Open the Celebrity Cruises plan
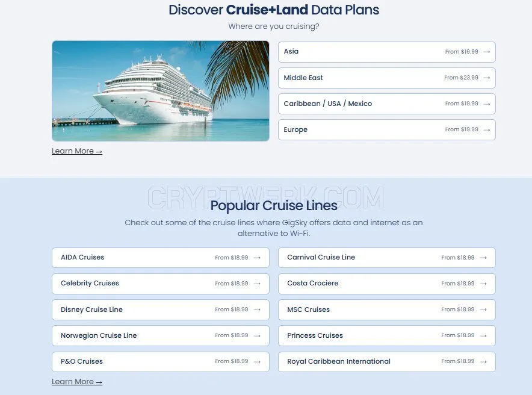The height and width of the screenshot is (395, 532). coord(161,284)
